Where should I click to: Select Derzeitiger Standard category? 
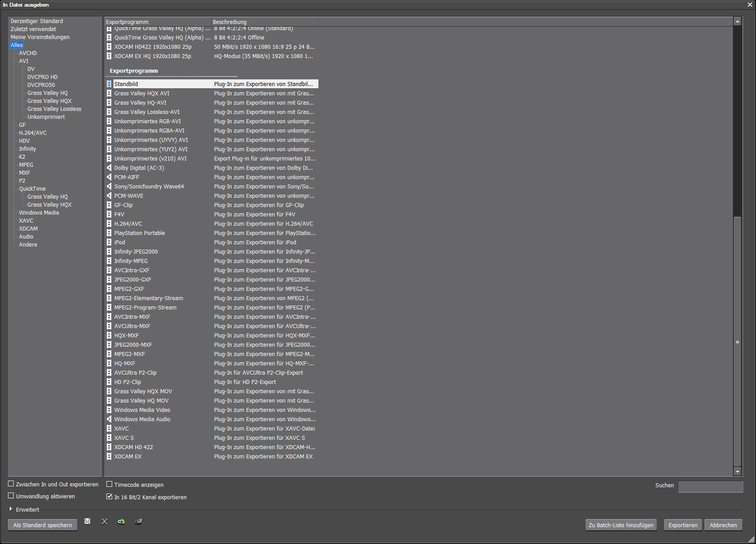37,21
